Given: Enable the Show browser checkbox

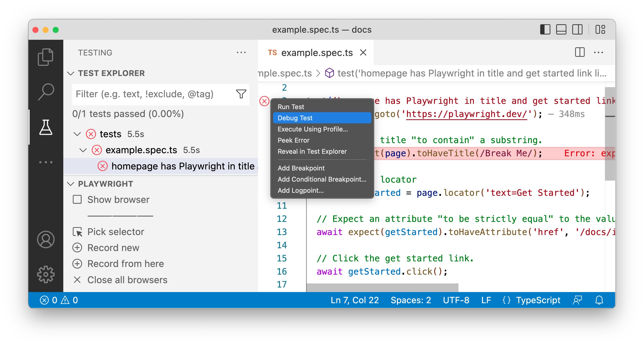Looking at the screenshot, I should (77, 200).
